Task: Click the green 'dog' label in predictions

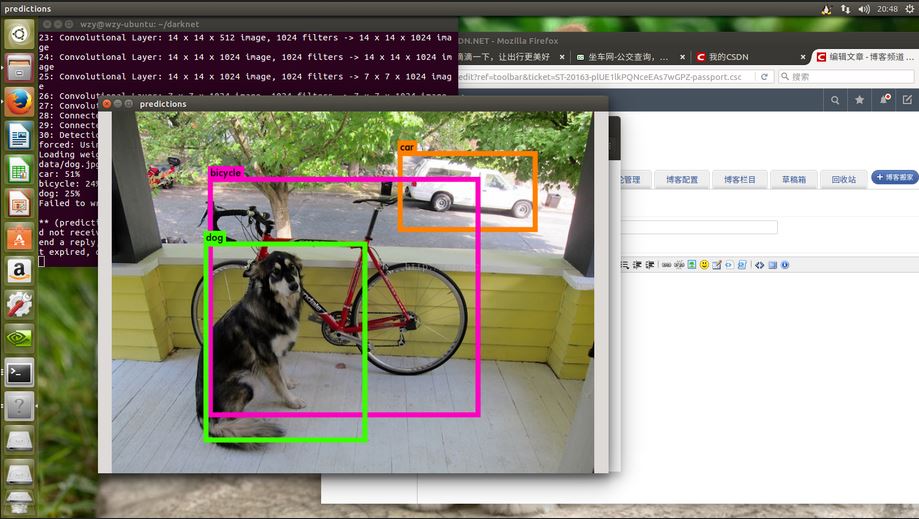Action: click(215, 237)
